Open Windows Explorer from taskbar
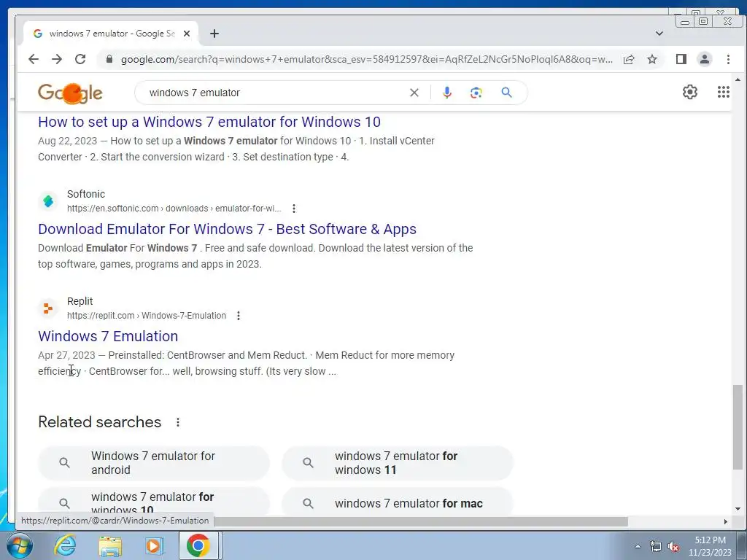747x560 pixels. (x=111, y=546)
